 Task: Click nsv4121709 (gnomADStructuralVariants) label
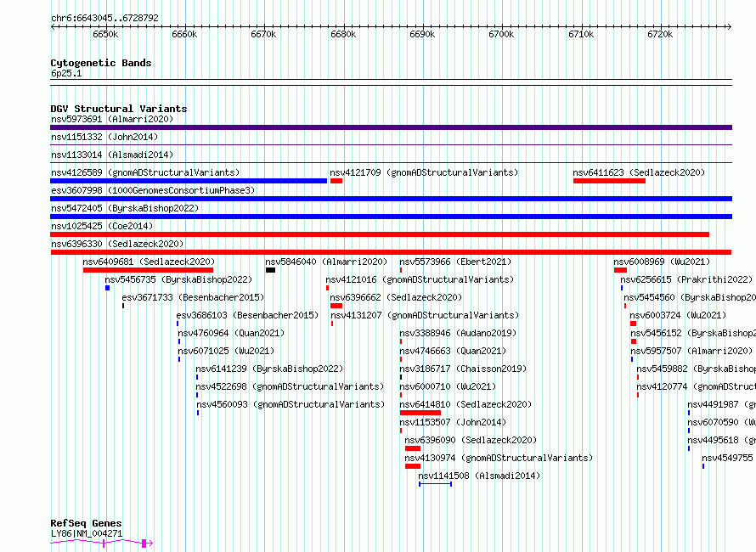point(424,172)
